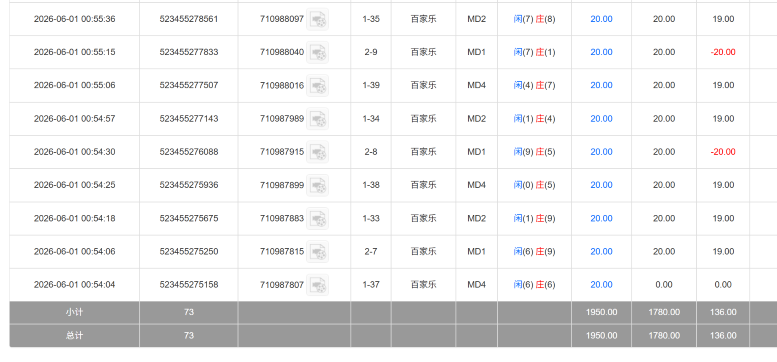Open the video replay icon beside 710987815
The image size is (777, 362).
click(317, 252)
